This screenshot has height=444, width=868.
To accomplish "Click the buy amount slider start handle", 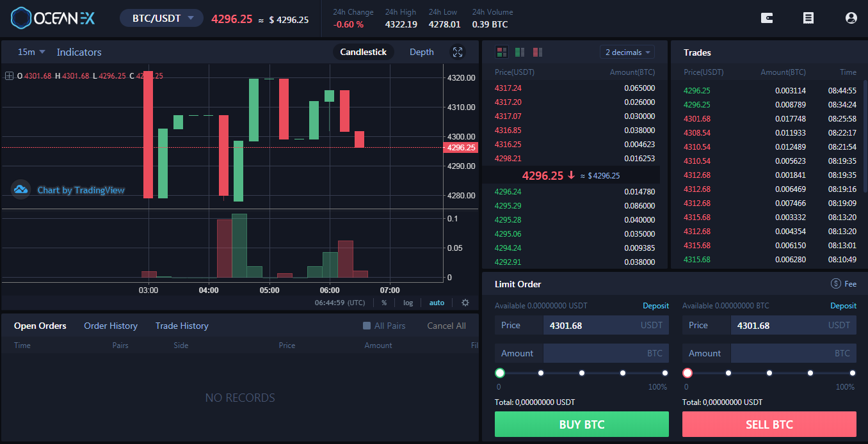I will pos(500,373).
